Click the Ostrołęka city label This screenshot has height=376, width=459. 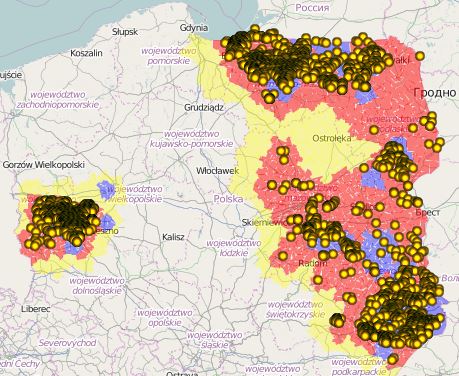tap(332, 138)
